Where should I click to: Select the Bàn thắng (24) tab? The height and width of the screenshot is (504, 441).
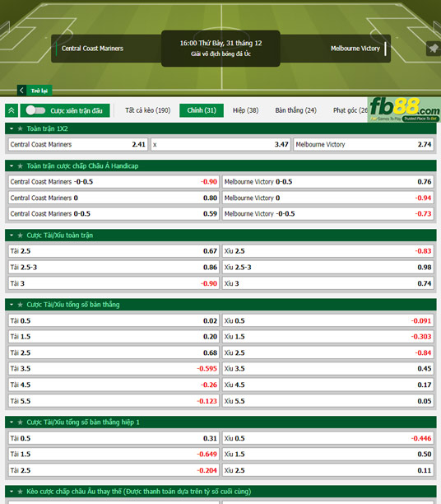(295, 110)
